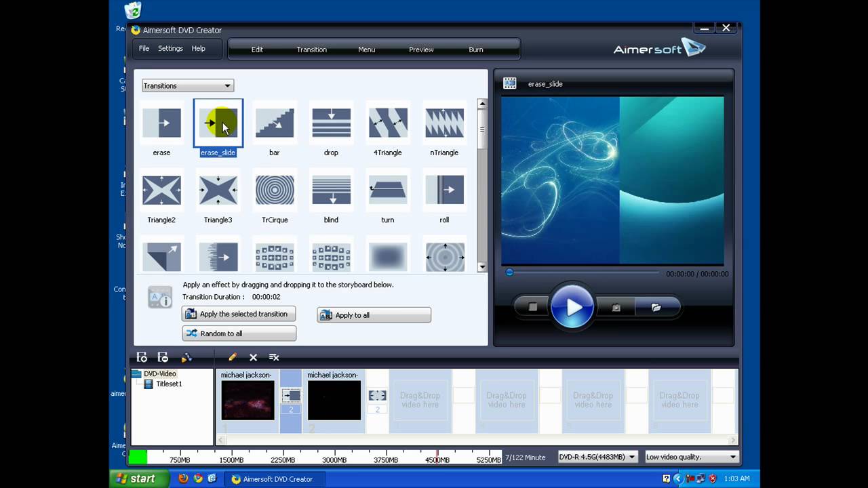Open the Help menu
The image size is (868, 488).
coord(198,49)
